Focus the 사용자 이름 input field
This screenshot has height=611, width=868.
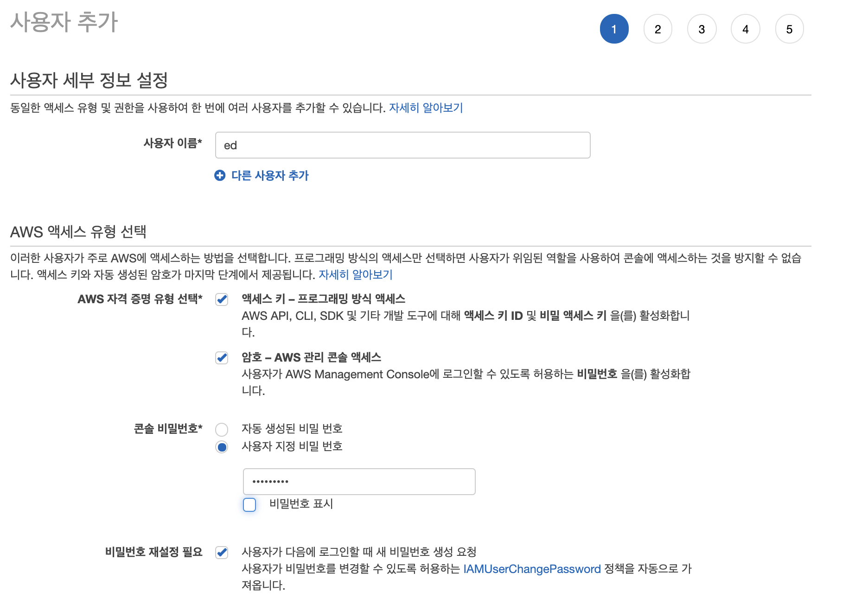[x=402, y=145]
